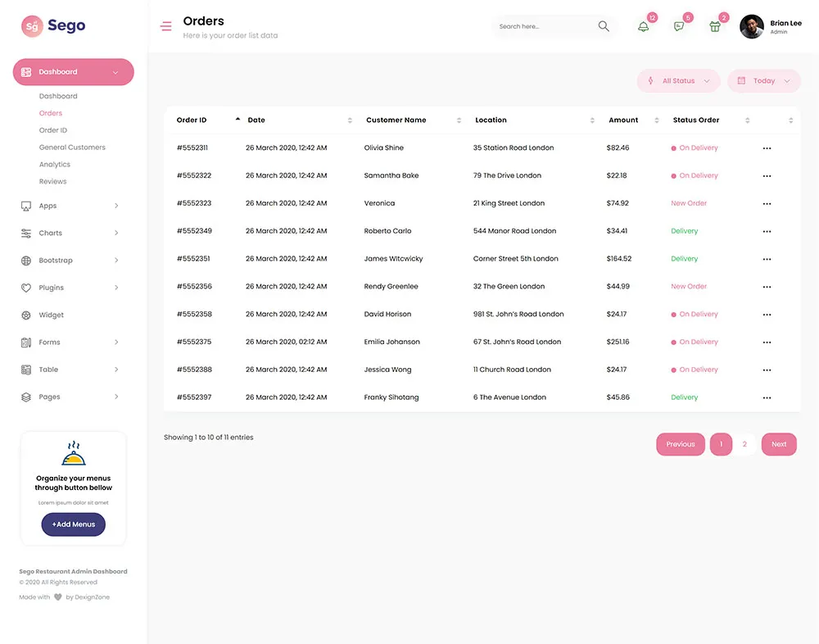This screenshot has height=644, width=819.
Task: Click the Pages layers icon
Action: [x=25, y=397]
